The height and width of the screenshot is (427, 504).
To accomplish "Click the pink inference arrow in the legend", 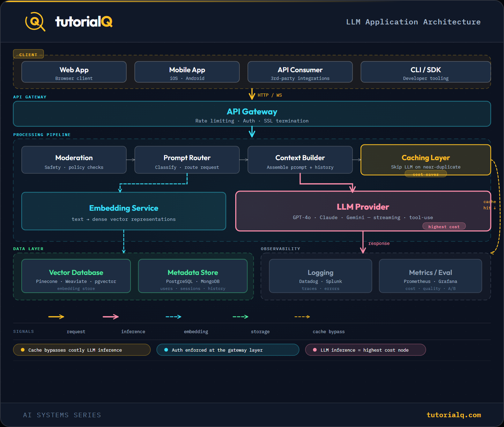I will (x=111, y=317).
